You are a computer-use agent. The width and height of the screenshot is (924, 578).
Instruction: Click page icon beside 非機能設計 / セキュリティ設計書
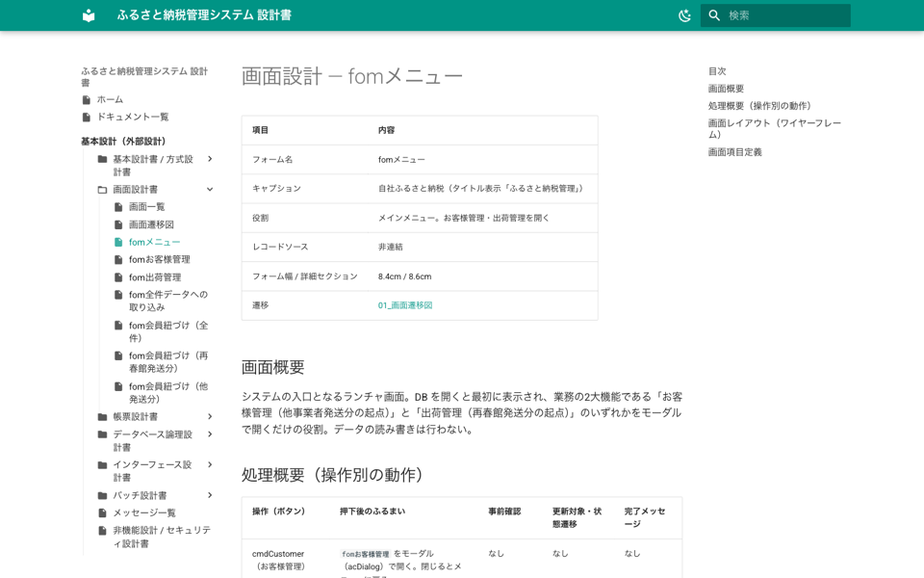103,531
